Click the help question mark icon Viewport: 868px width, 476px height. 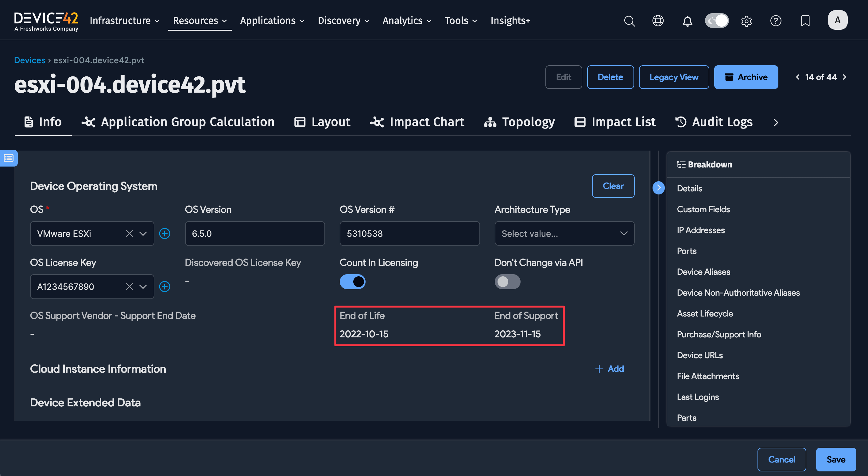(776, 21)
